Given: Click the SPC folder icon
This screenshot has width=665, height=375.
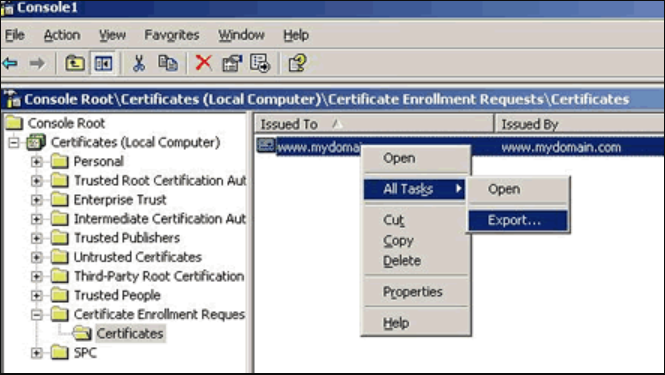Looking at the screenshot, I should pyautogui.click(x=59, y=352).
